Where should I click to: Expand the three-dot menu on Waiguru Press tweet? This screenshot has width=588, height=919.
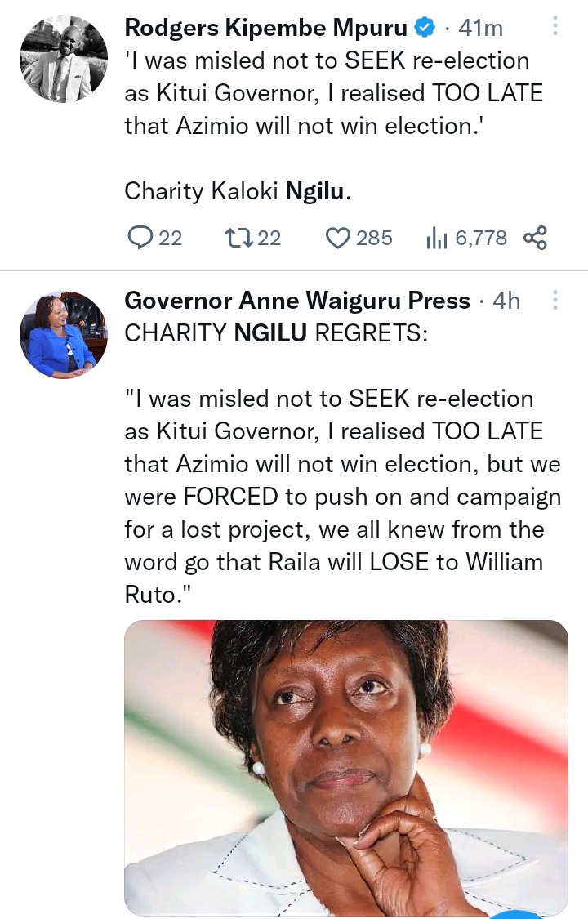[555, 301]
